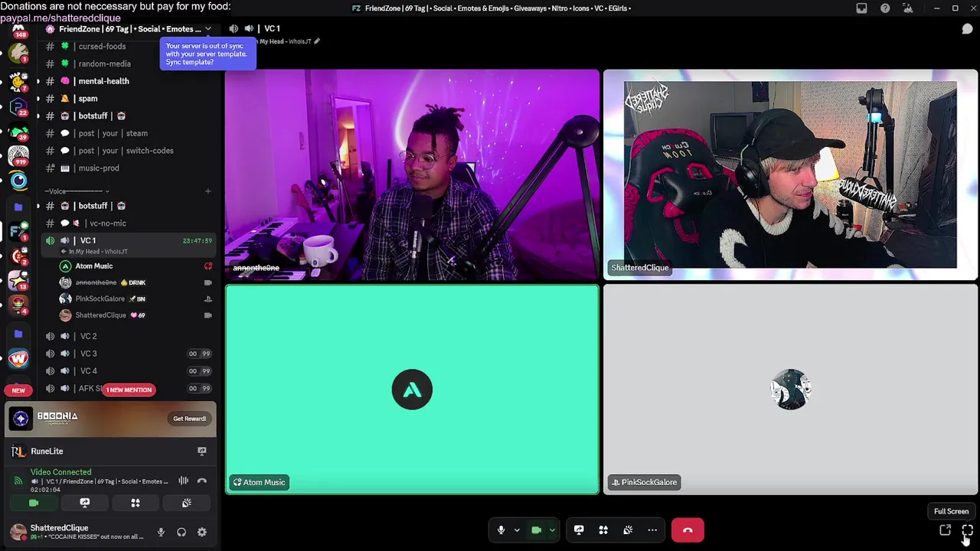
Task: Pop out the call window
Action: point(946,530)
